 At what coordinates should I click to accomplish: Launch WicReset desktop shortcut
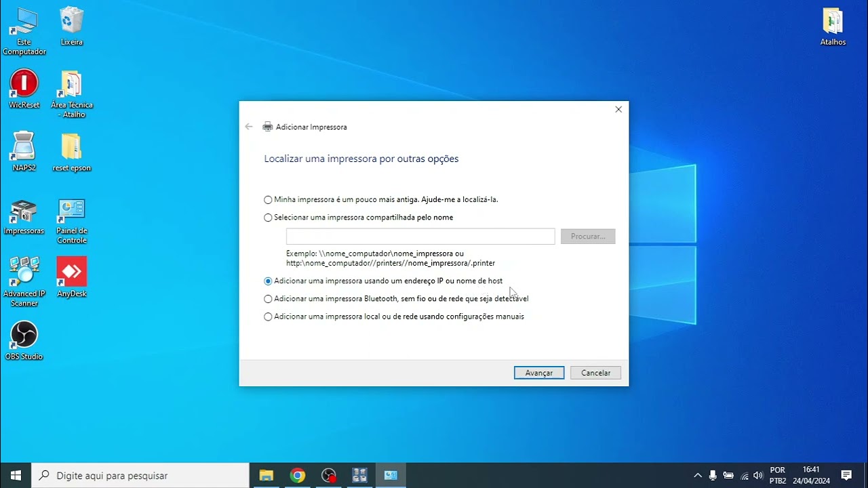click(24, 89)
